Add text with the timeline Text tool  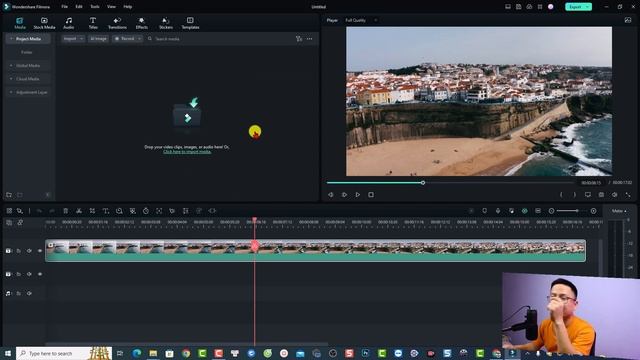coord(105,211)
